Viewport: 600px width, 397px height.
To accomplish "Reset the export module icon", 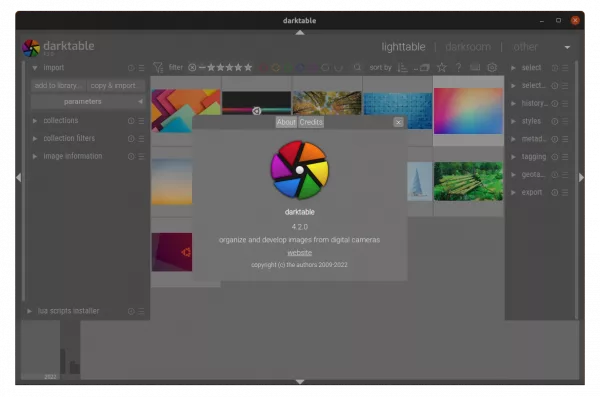I will (554, 192).
